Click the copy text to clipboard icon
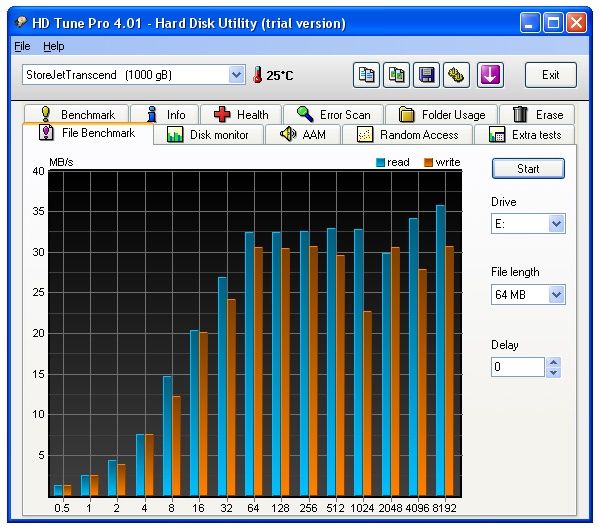This screenshot has height=530, width=599. click(x=366, y=75)
